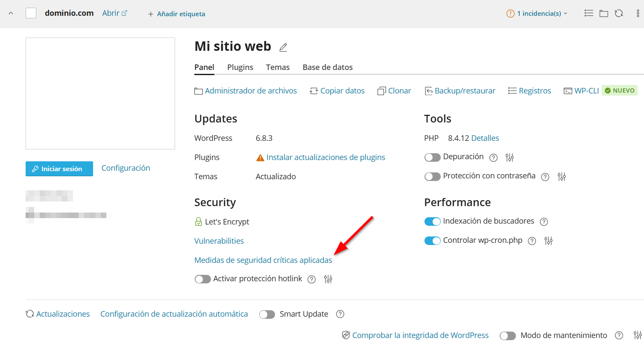Collapse the dominio.com site card chevron

pos(11,13)
